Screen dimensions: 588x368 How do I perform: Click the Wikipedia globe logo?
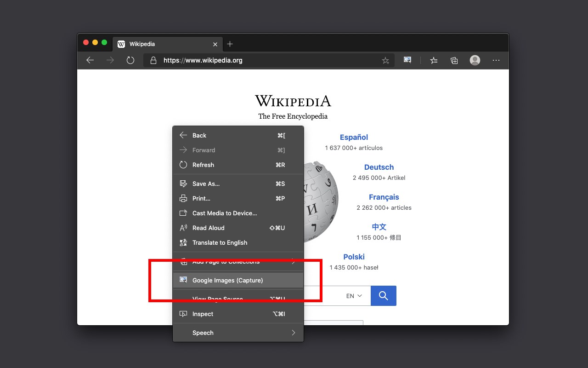tap(321, 201)
